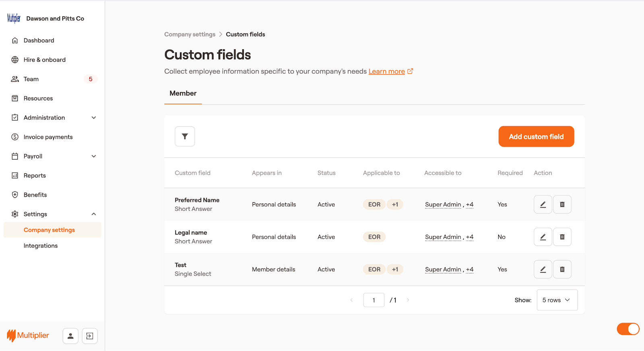
Task: Delete the Legal name custom field
Action: click(562, 237)
